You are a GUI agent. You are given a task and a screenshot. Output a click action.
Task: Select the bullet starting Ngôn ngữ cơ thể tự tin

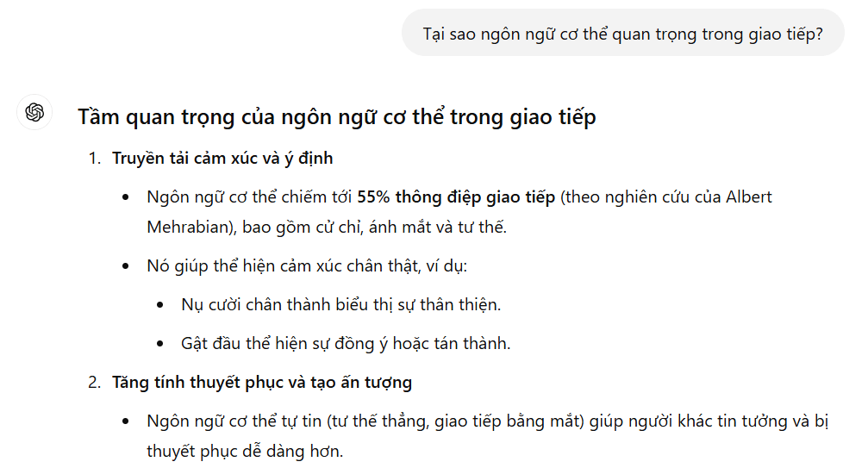[487, 436]
